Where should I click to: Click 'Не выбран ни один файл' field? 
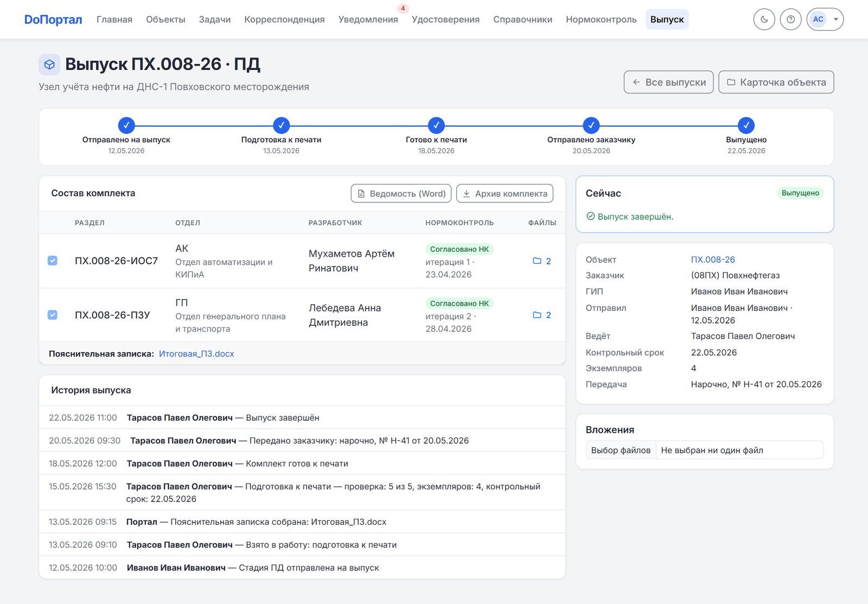[x=739, y=450]
